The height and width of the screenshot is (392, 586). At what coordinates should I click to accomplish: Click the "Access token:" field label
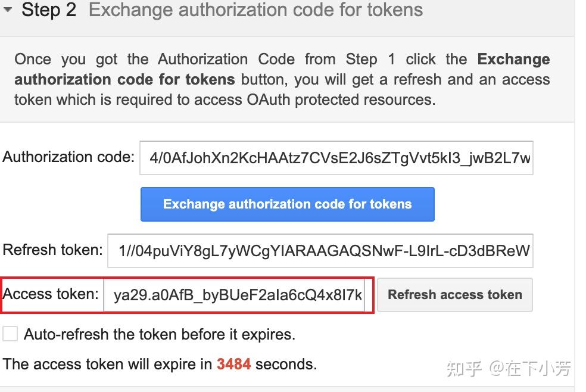point(51,294)
